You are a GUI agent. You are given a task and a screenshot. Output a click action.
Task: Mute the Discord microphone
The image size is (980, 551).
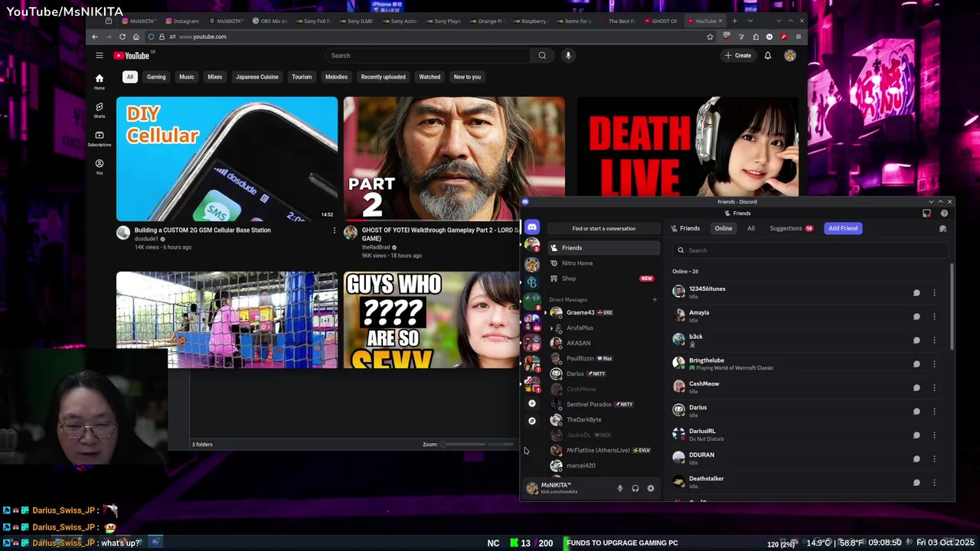coord(620,488)
